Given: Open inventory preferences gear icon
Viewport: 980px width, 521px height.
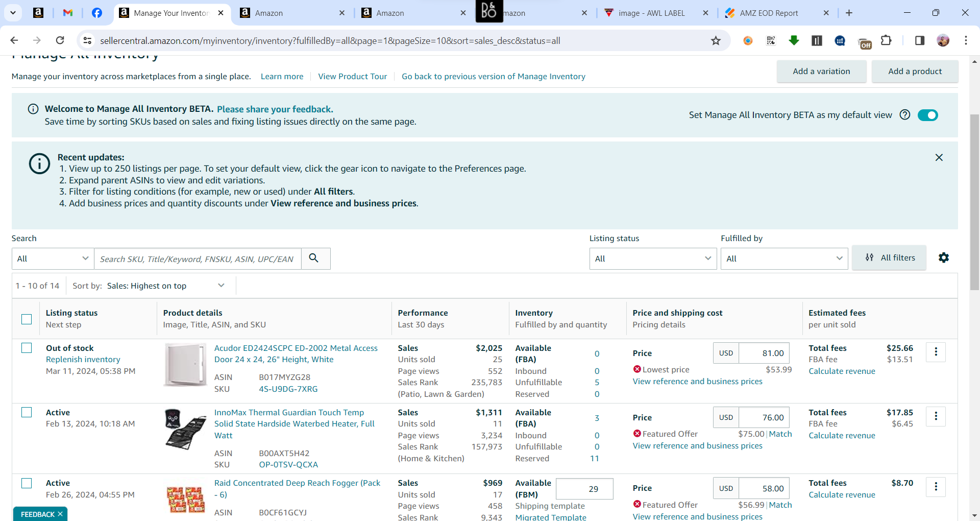Looking at the screenshot, I should coord(944,258).
